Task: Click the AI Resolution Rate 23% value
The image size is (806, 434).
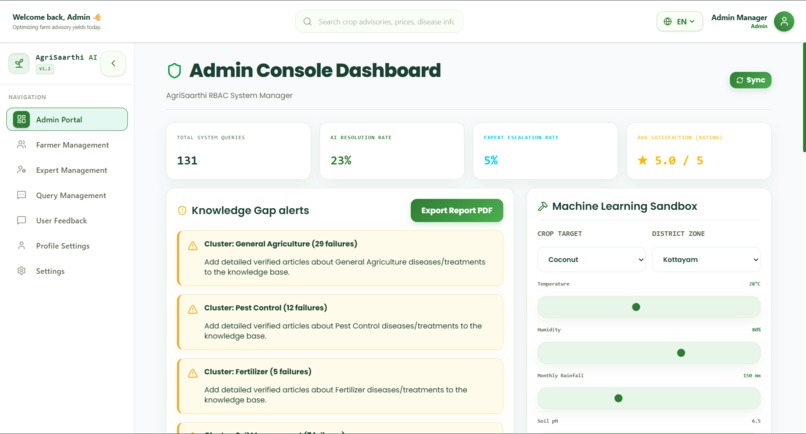Action: (x=341, y=160)
